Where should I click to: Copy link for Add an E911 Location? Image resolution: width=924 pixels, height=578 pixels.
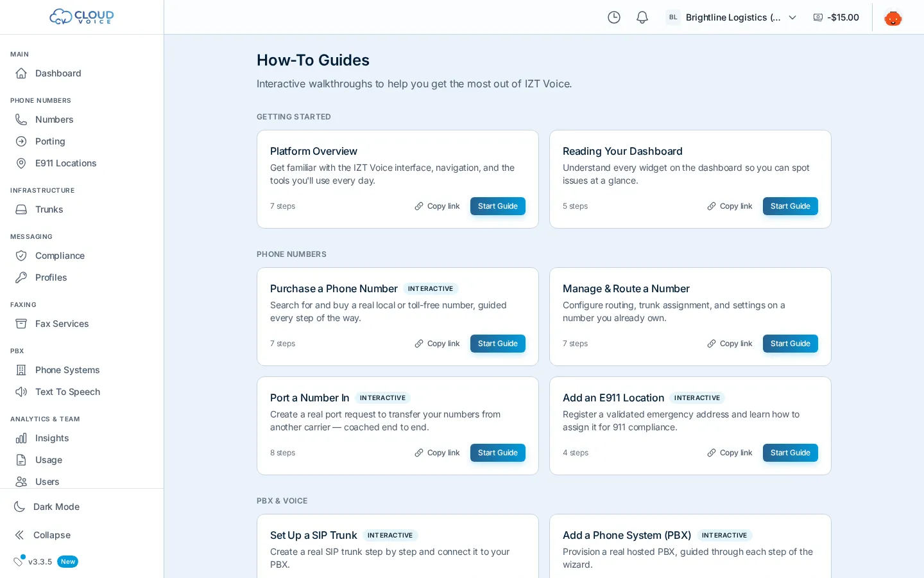730,453
